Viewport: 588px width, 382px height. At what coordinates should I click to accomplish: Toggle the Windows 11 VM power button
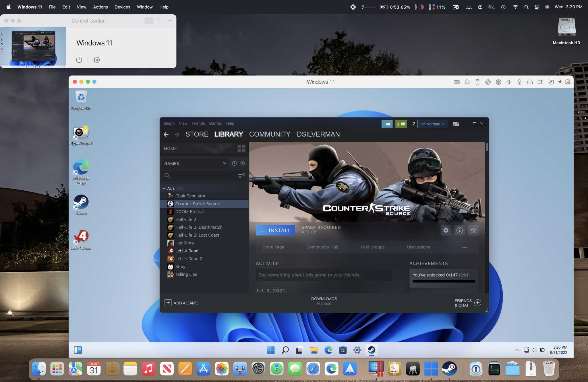[x=79, y=60]
